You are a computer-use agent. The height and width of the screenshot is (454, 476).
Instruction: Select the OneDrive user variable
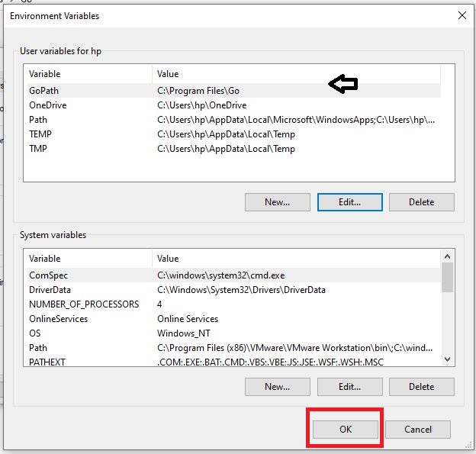pos(233,105)
